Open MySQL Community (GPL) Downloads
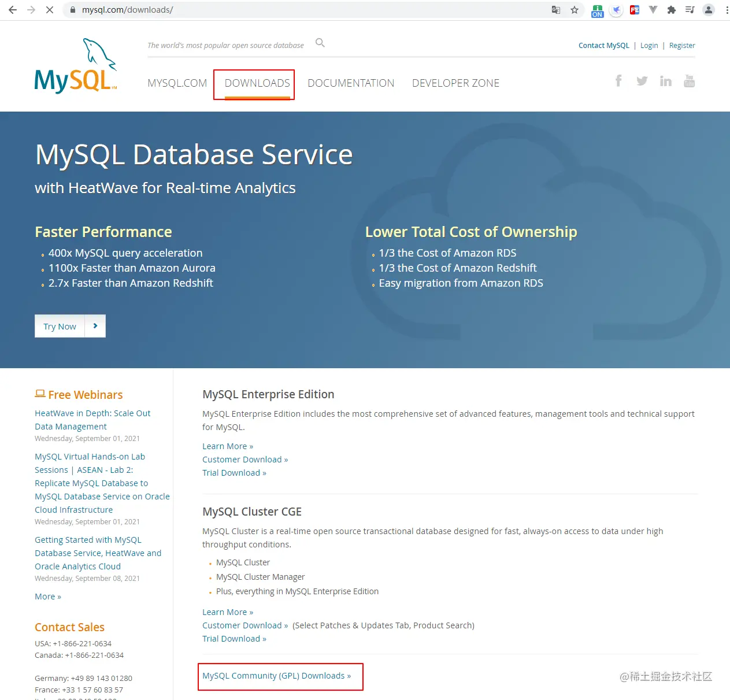The image size is (730, 700). (276, 675)
